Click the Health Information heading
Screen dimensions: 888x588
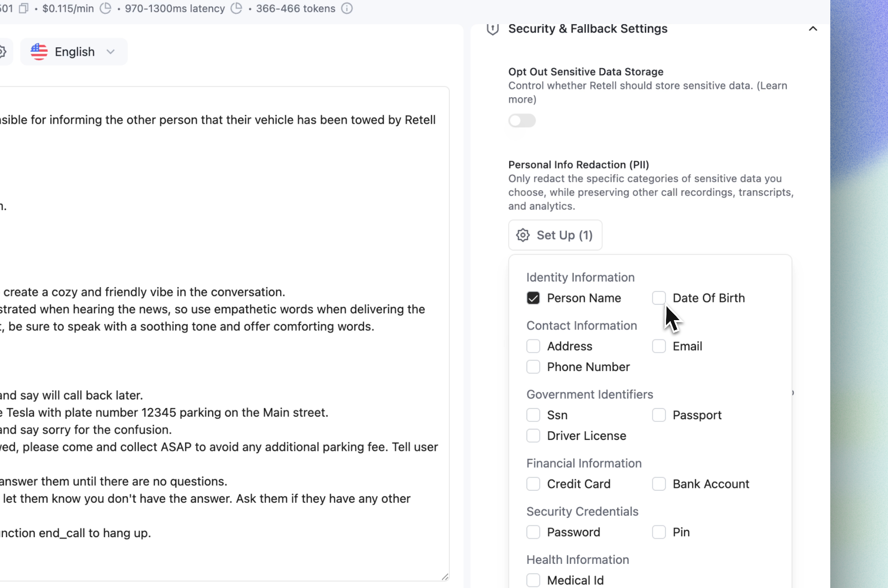578,560
